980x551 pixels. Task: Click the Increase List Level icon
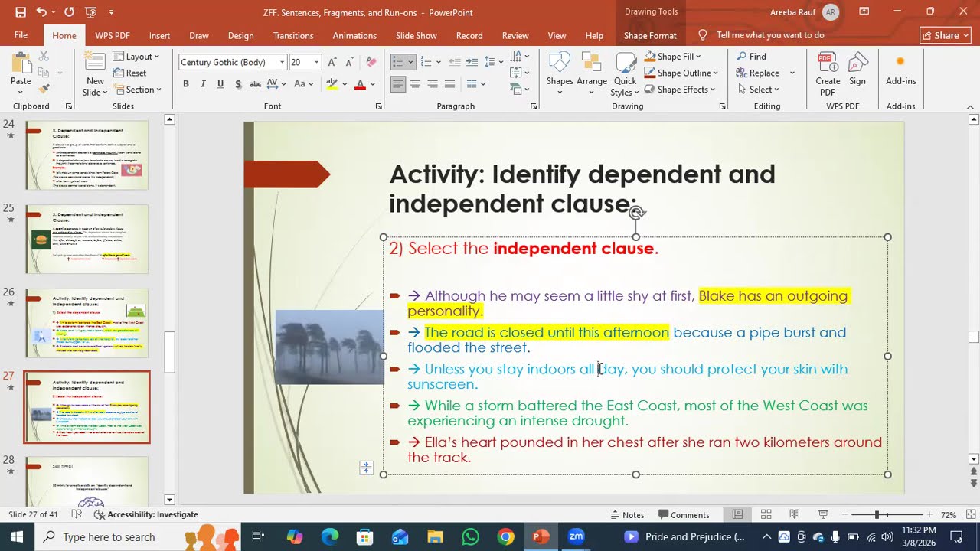pyautogui.click(x=472, y=62)
